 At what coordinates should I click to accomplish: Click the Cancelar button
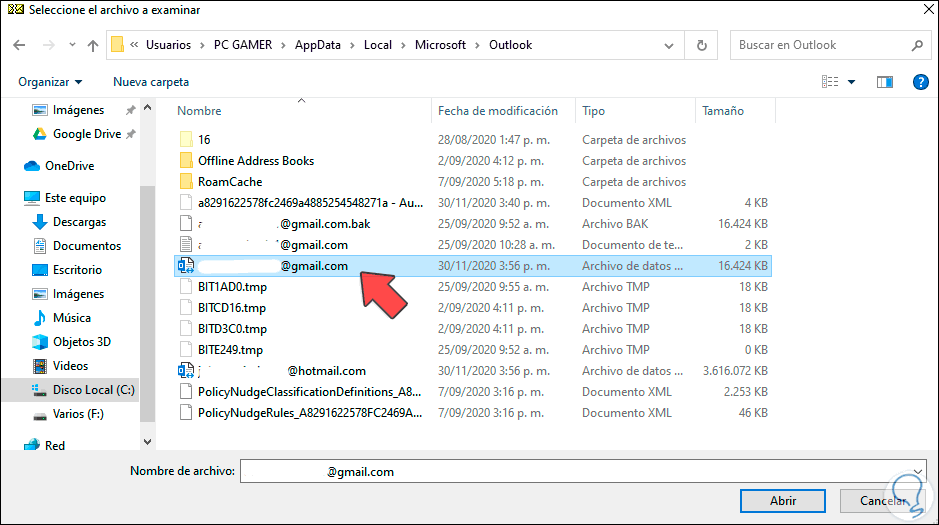[883, 500]
